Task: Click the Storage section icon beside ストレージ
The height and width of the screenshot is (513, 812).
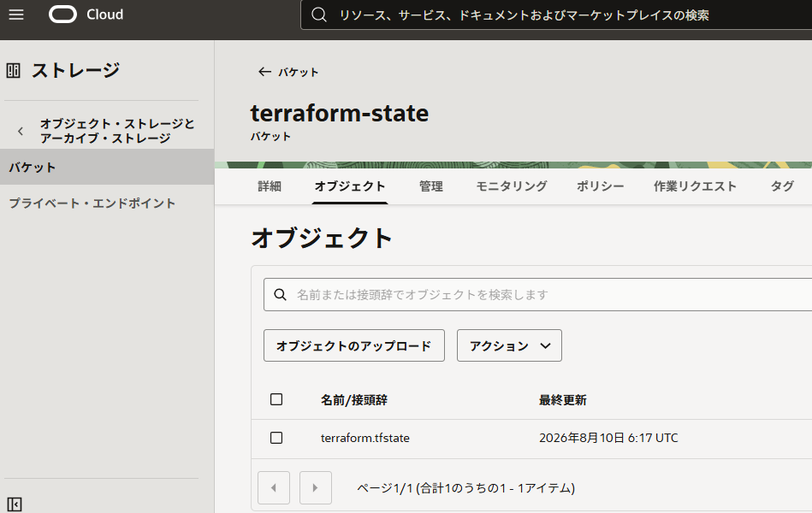Action: (14, 70)
